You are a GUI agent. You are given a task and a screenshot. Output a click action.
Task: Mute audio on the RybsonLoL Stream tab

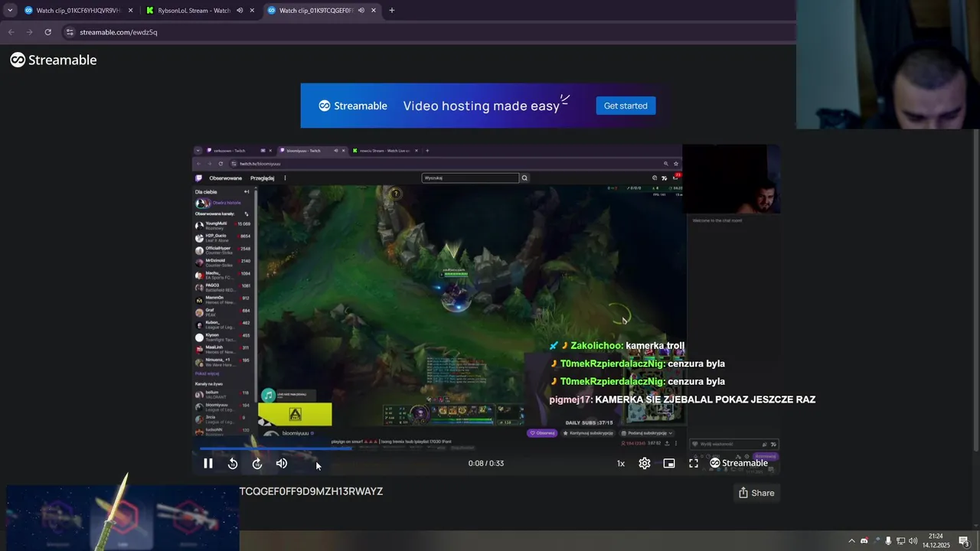pos(240,11)
